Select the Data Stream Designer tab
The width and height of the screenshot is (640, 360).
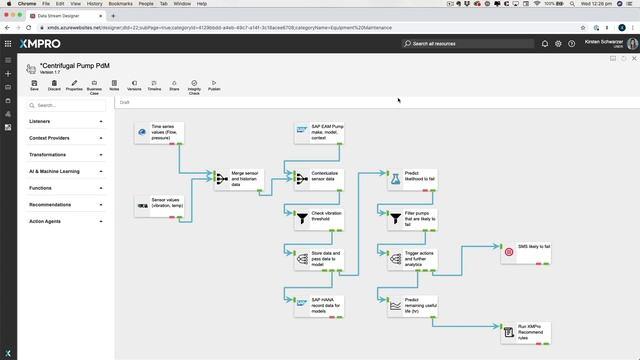click(x=65, y=16)
